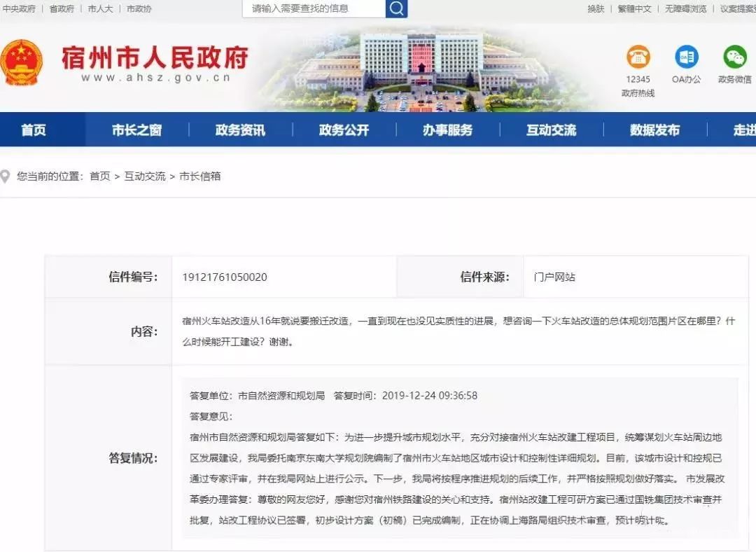Select 政务资讯 in the navigation bar

tap(240, 130)
